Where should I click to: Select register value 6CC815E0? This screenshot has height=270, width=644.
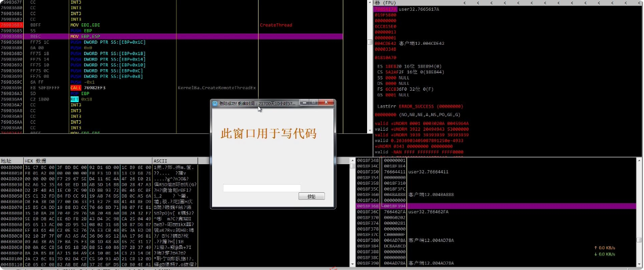pyautogui.click(x=385, y=26)
